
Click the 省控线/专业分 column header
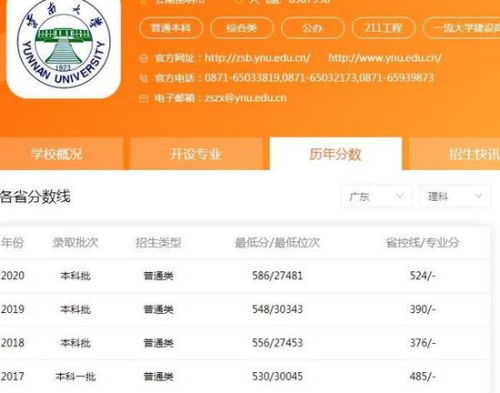click(422, 243)
